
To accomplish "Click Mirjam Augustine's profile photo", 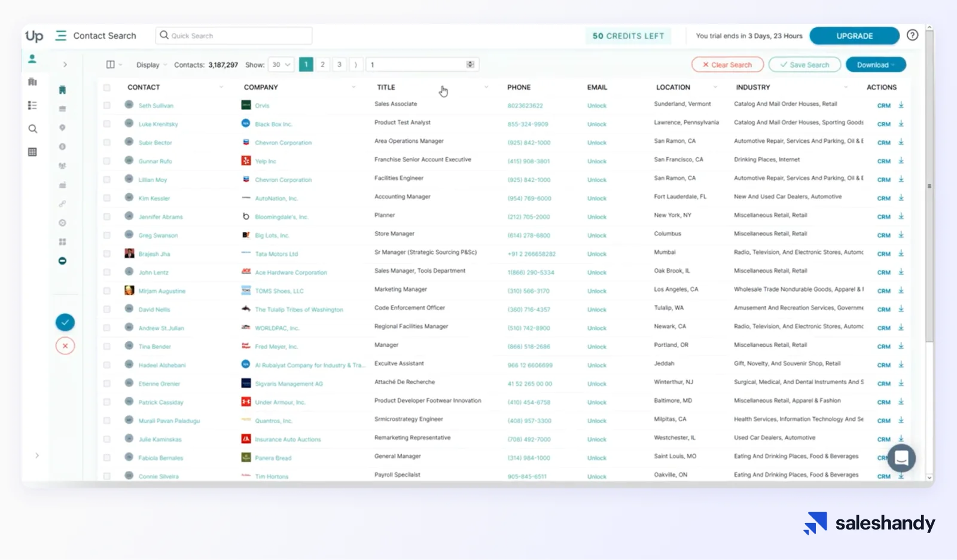I will [x=129, y=290].
